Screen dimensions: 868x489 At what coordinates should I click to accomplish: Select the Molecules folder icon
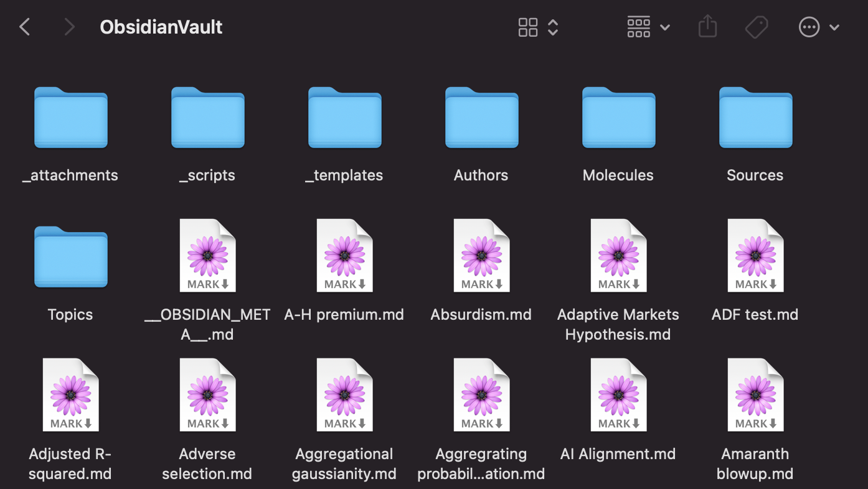618,118
